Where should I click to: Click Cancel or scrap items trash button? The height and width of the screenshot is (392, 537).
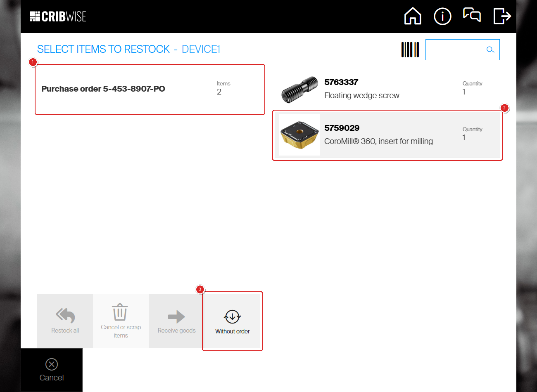click(x=121, y=321)
